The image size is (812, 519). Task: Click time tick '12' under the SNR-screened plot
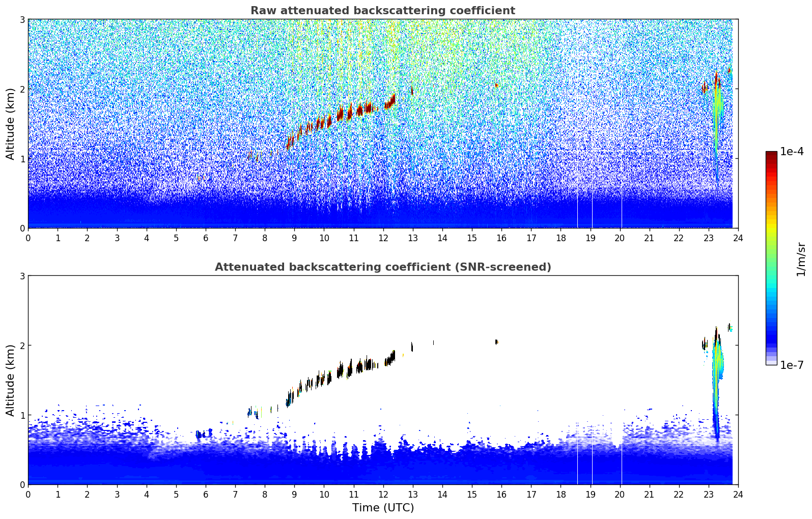(x=383, y=494)
